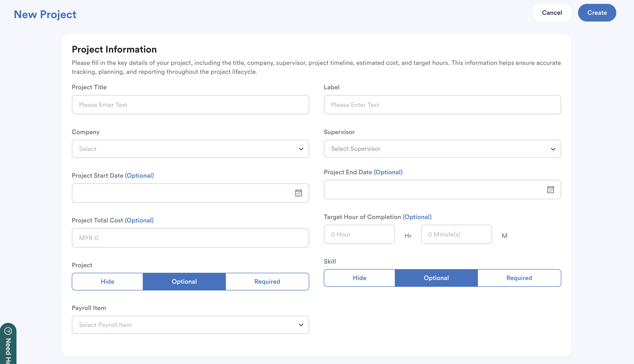This screenshot has width=634, height=364.
Task: Click inside the Project Start Date field
Action: (180, 193)
